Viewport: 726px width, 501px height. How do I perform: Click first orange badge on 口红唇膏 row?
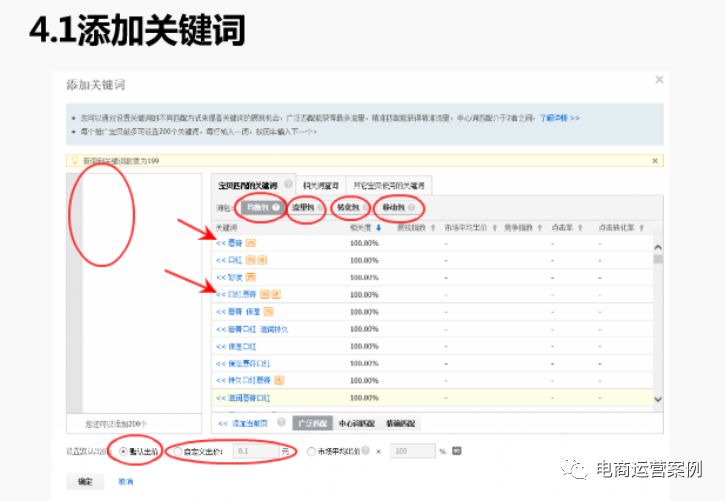(265, 294)
